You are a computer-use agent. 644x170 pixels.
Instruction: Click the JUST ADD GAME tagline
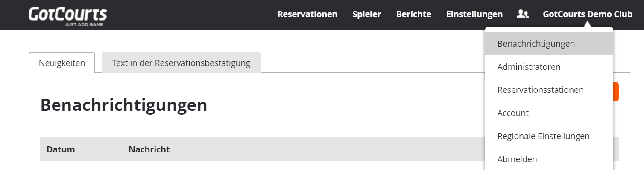tap(84, 25)
